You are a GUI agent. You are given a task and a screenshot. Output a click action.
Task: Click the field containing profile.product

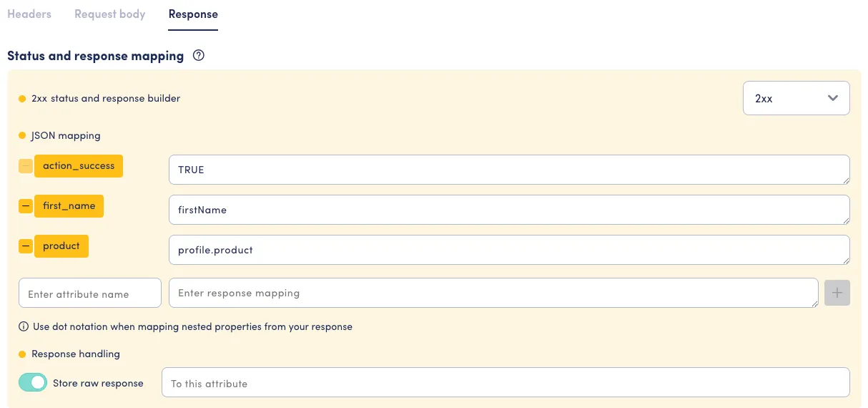[509, 250]
